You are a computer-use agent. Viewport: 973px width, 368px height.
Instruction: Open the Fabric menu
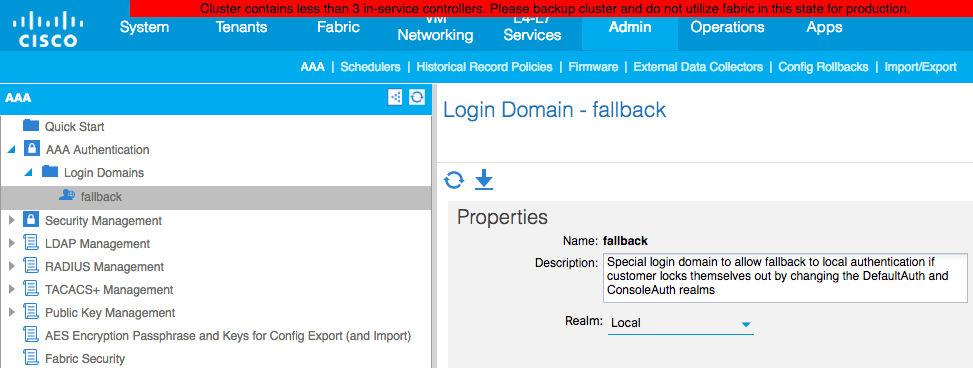pos(338,27)
